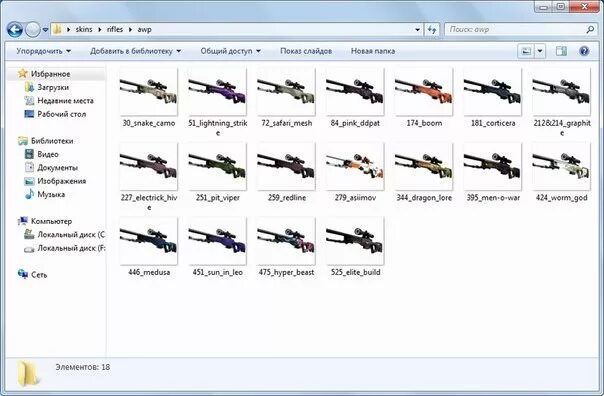
Task: Select the 424_worm_god thumbnail
Action: pos(561,166)
